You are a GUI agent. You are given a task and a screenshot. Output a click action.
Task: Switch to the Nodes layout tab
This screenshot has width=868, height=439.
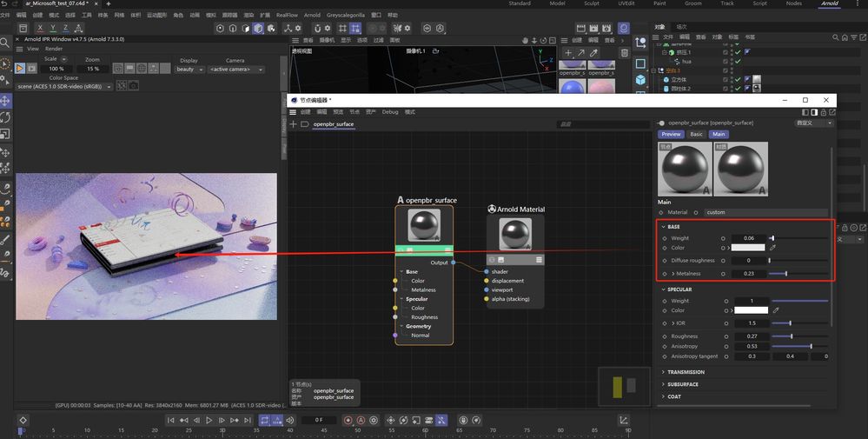coord(794,3)
